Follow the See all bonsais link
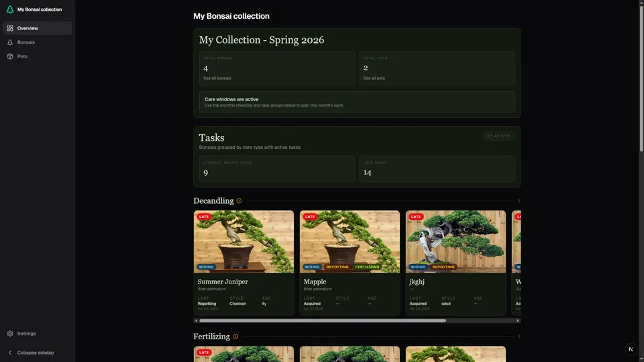 point(217,78)
